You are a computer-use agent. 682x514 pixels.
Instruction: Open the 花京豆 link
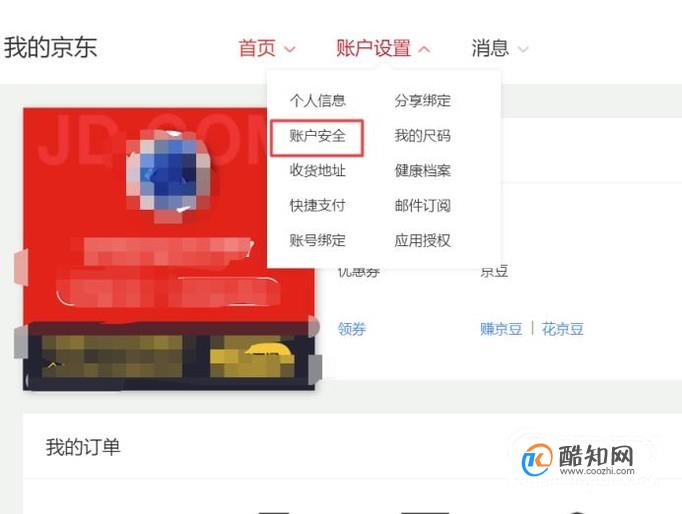562,329
